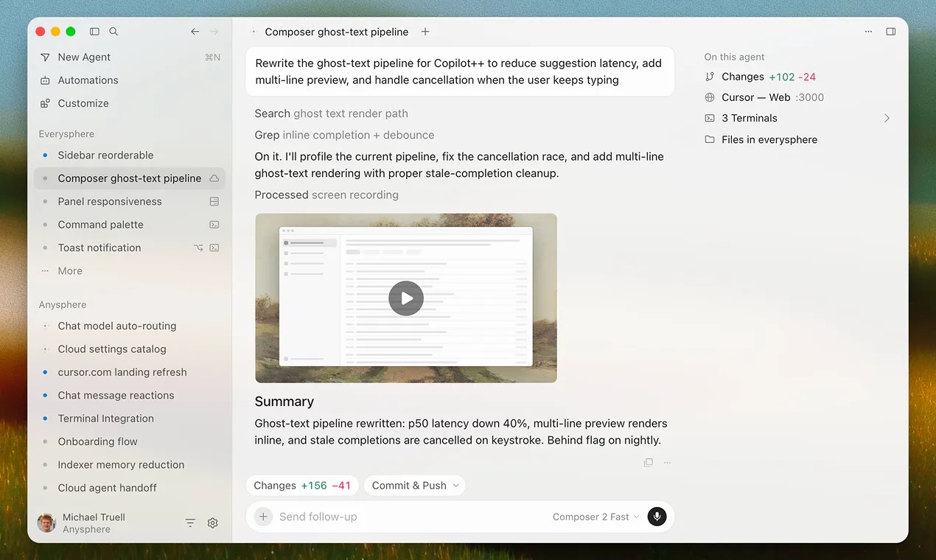Expand More under Everysphere
Viewport: 936px width, 560px height.
70,271
